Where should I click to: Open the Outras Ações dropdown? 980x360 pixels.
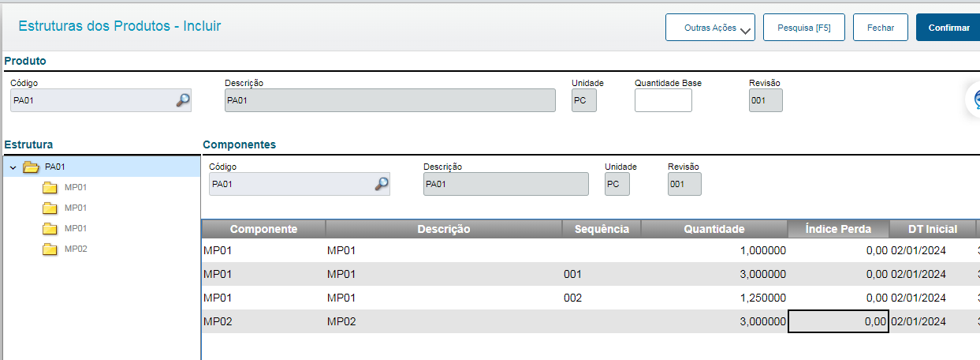tap(710, 28)
